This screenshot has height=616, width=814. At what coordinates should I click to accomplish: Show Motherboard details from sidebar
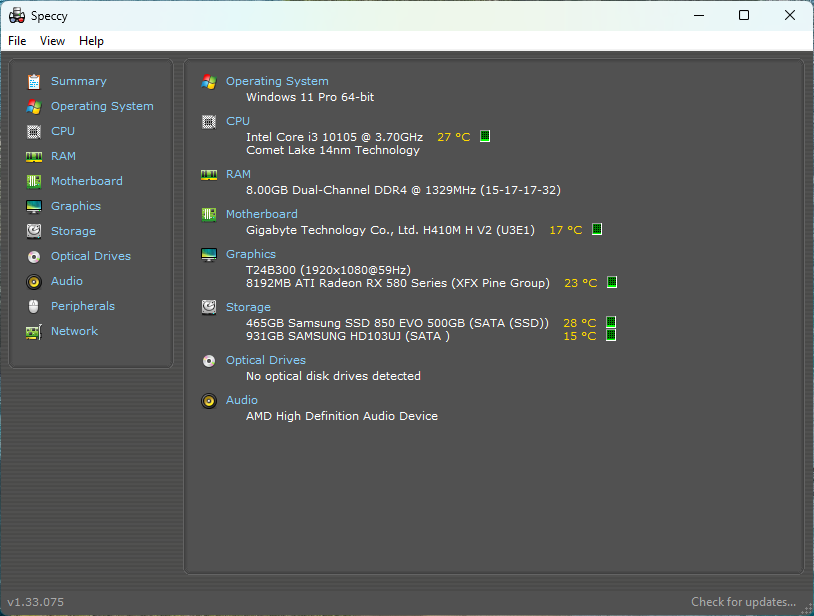point(87,181)
